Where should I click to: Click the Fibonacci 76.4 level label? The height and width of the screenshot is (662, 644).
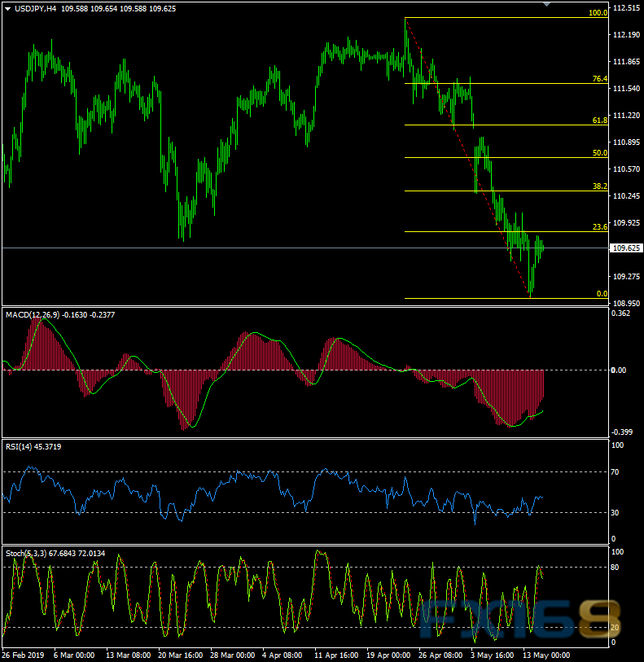[x=600, y=79]
